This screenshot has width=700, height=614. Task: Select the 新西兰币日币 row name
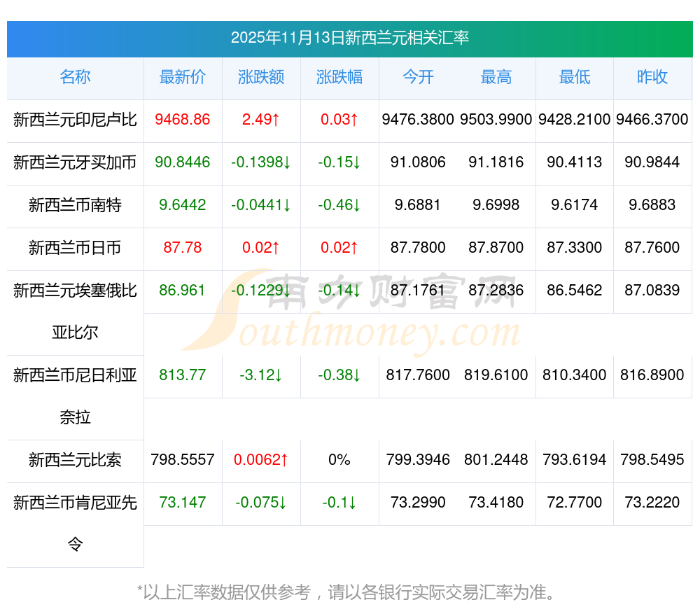coord(75,247)
